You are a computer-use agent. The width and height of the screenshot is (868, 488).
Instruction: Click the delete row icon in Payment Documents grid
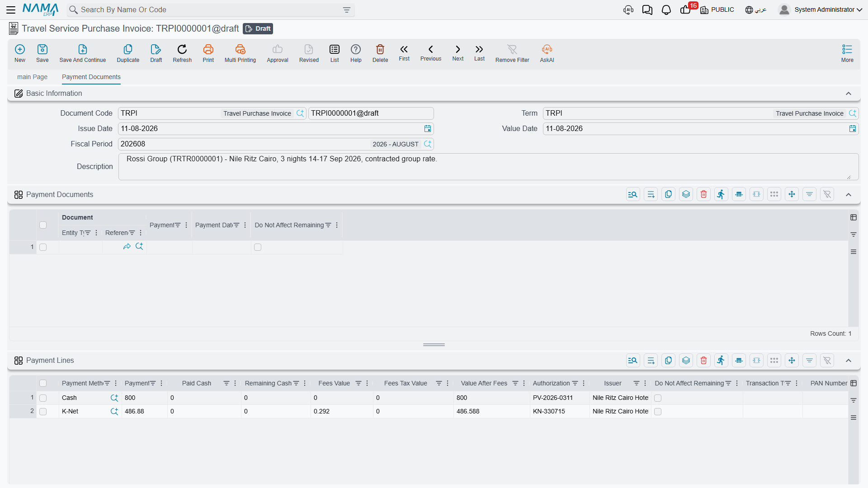click(703, 194)
